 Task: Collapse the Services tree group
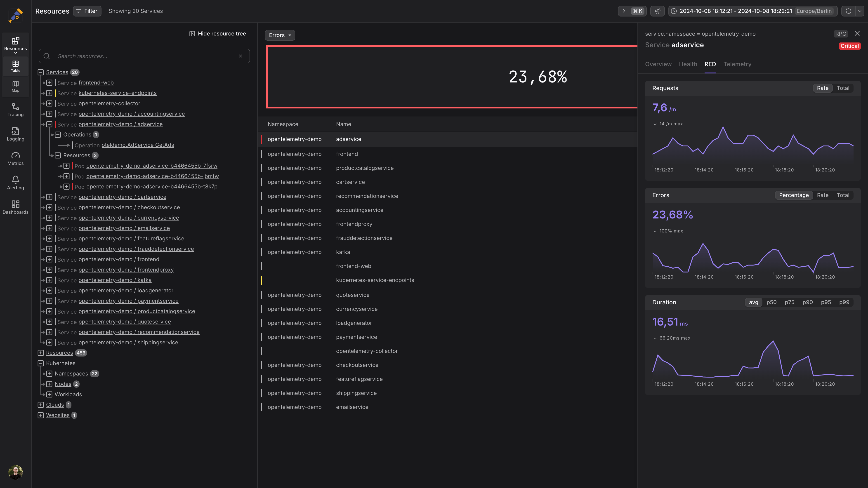41,72
